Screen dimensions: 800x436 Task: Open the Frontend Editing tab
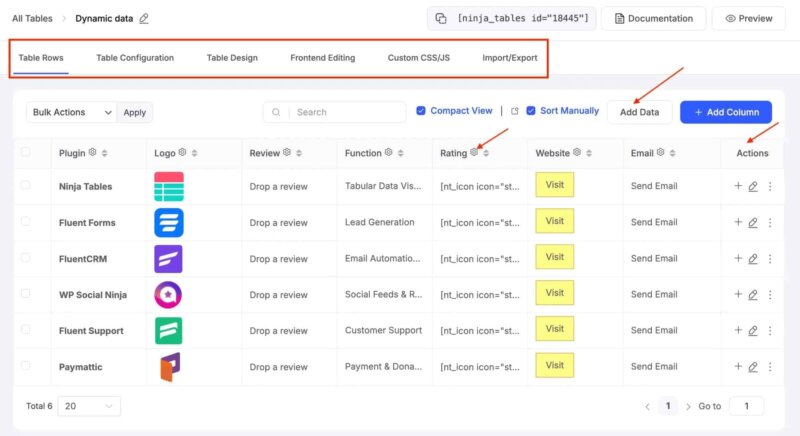pyautogui.click(x=322, y=58)
